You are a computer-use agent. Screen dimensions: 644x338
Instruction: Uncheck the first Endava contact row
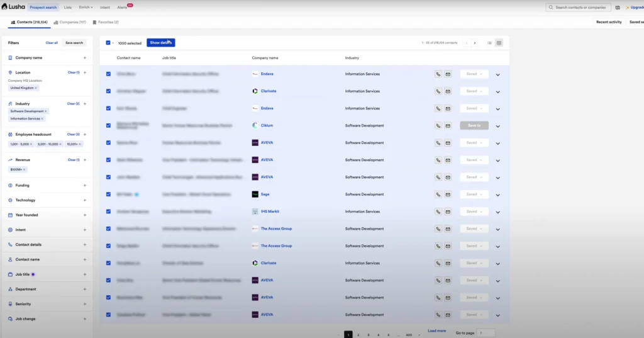(108, 74)
